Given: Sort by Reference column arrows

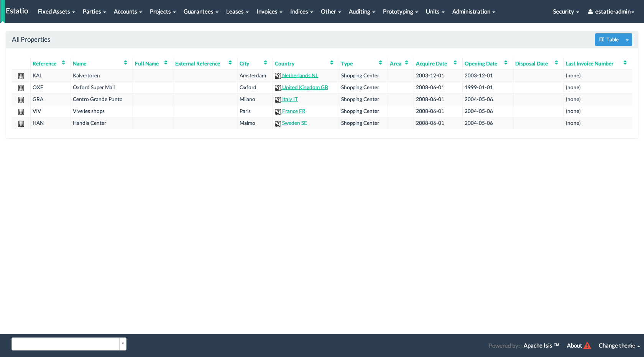Looking at the screenshot, I should (x=63, y=63).
